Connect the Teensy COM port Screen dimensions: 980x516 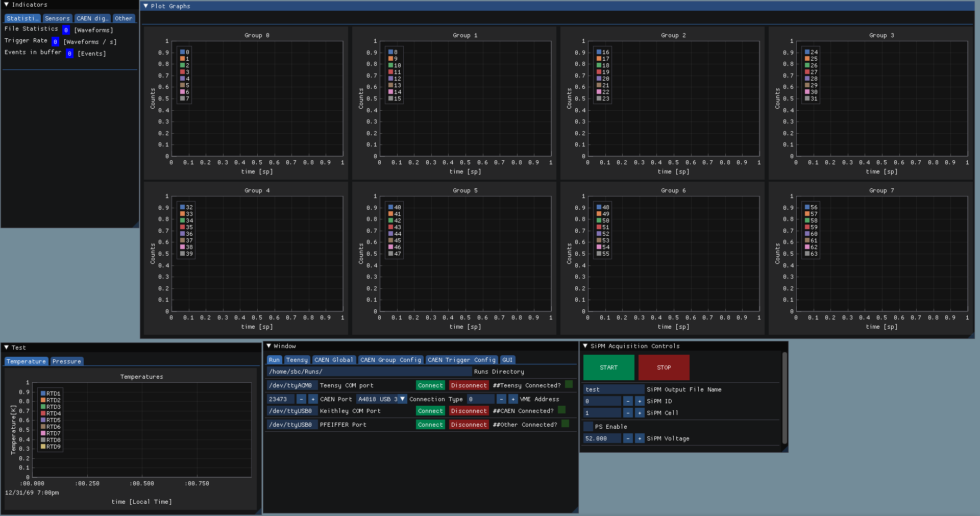pos(431,385)
